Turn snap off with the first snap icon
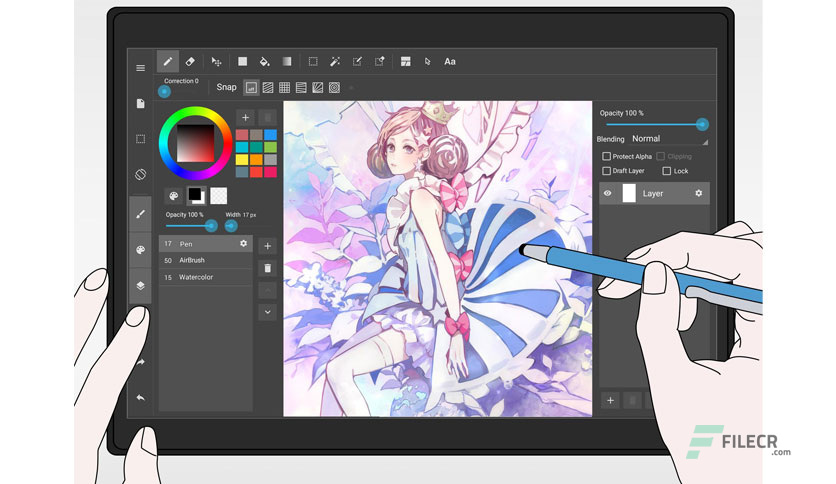Screen dimensions: 836x484 pos(251,87)
